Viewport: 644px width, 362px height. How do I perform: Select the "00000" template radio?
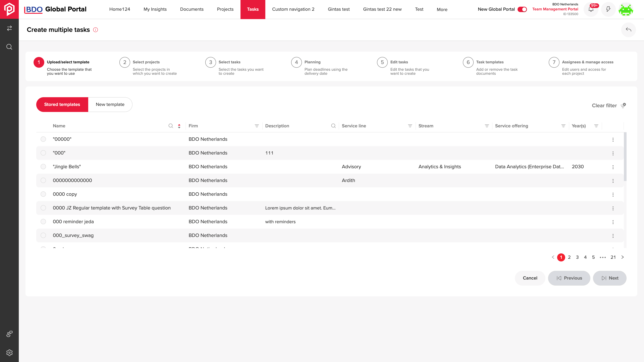click(43, 139)
